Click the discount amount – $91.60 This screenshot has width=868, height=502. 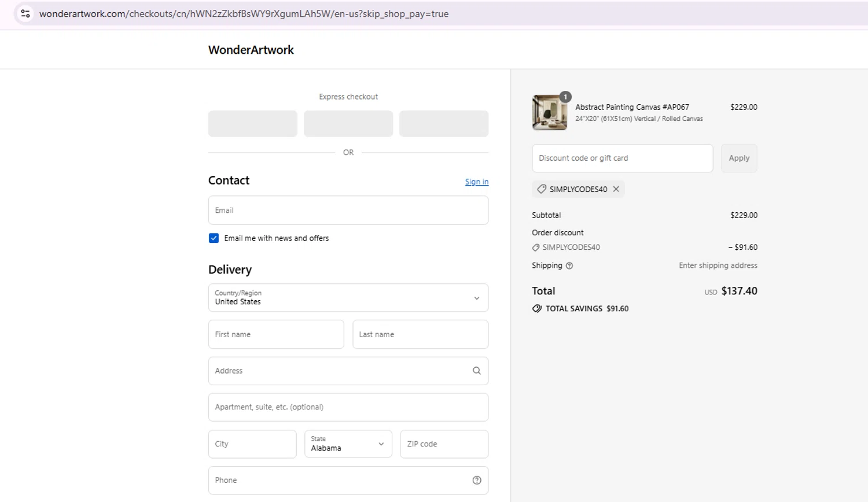[743, 247]
